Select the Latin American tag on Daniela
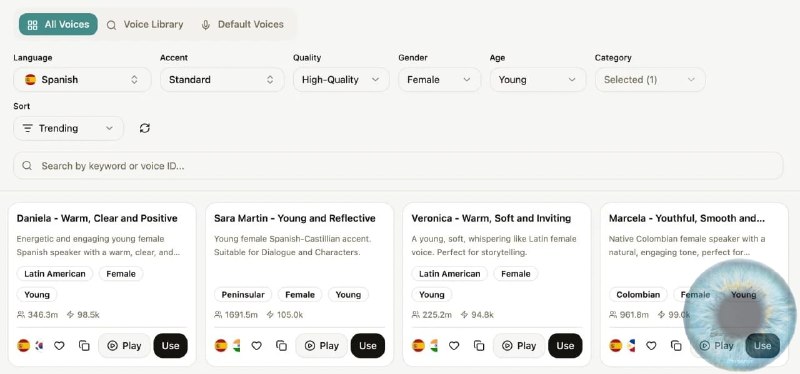Screen dimensions: 800x374 [55, 274]
